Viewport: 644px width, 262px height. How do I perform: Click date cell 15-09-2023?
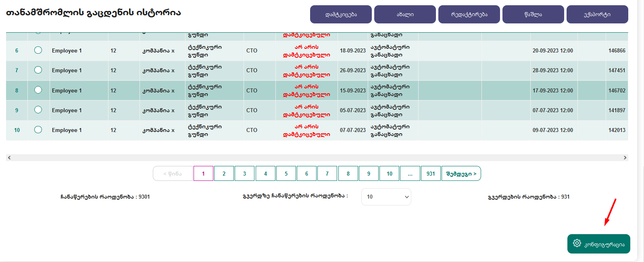pos(353,90)
